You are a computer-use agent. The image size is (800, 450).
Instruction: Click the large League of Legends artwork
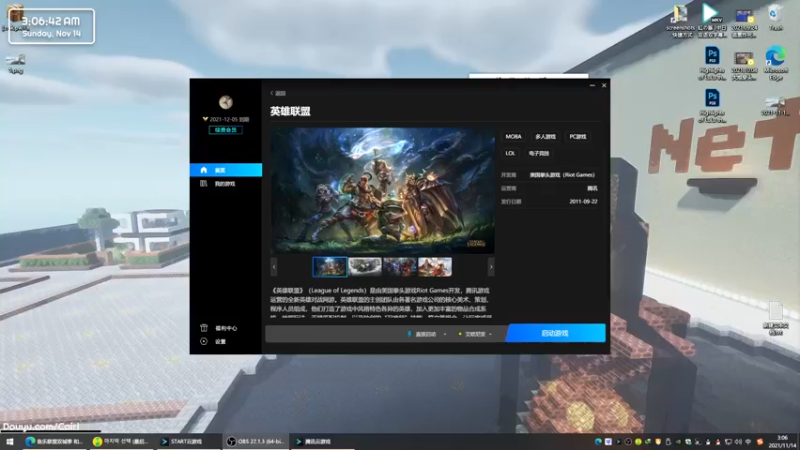coord(382,190)
